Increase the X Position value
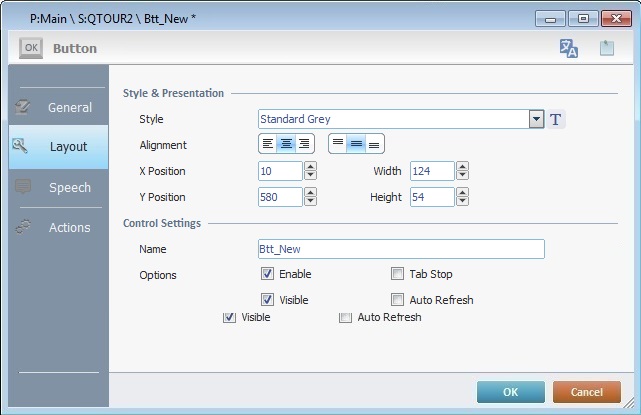This screenshot has height=415, width=641. click(310, 167)
